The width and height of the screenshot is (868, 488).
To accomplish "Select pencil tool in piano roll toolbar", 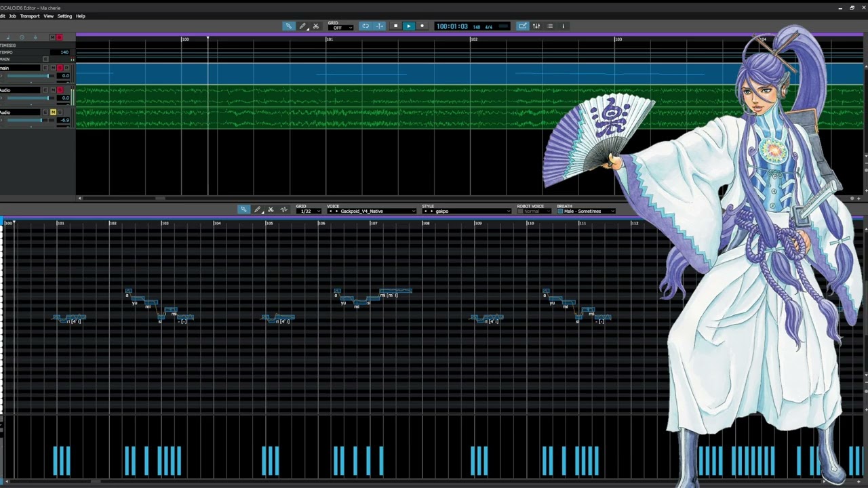I will [x=258, y=209].
